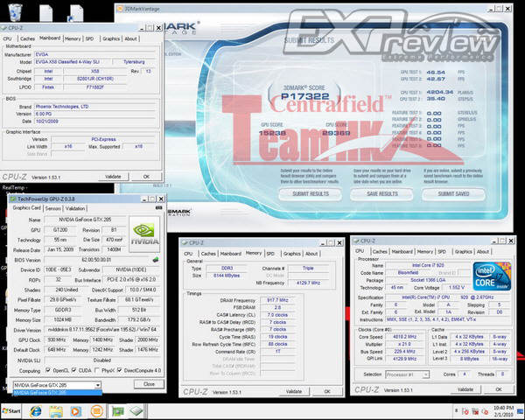Click SUBMIT SAVED in 3DMark Vantage
525x420 pixels.
pos(453,194)
